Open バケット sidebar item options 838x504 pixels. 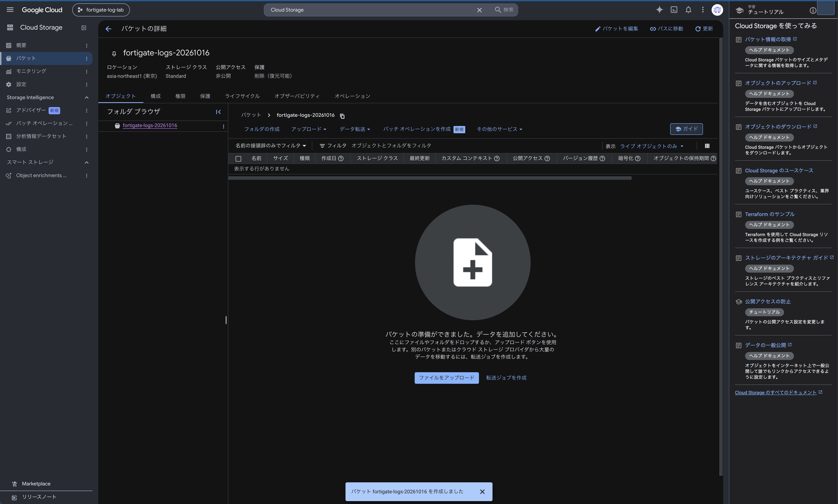pos(87,58)
